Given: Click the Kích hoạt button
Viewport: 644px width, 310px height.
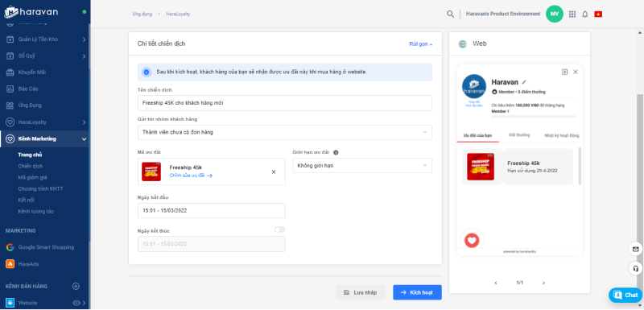Looking at the screenshot, I should point(417,292).
